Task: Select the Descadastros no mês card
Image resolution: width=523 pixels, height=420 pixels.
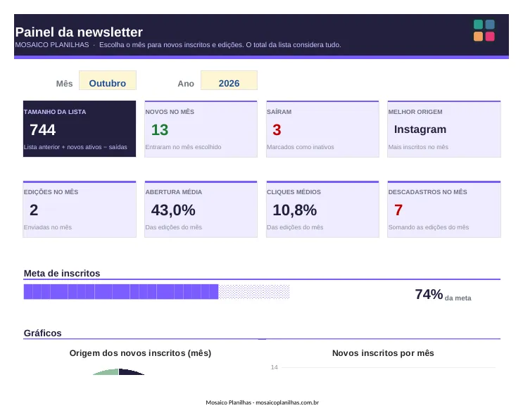Action: [x=444, y=209]
